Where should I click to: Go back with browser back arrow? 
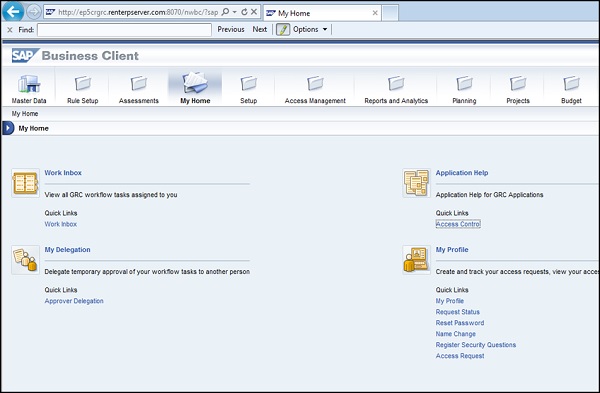tap(13, 12)
